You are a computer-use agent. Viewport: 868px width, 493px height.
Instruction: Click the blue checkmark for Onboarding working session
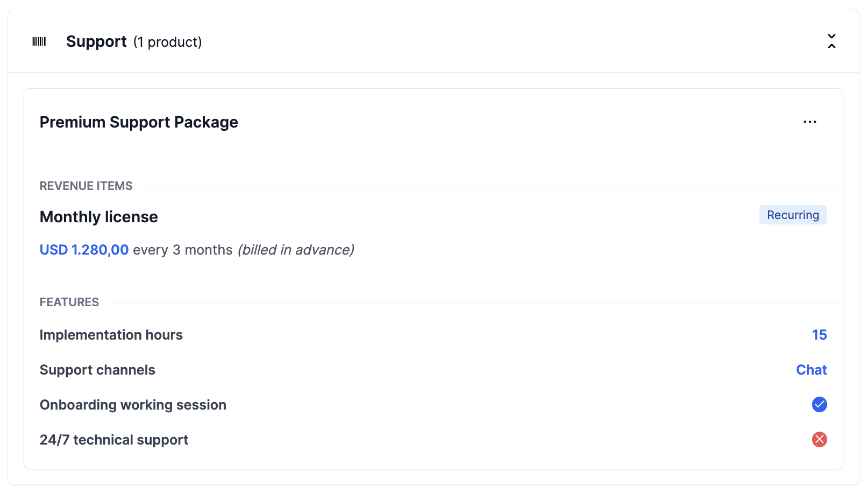[x=819, y=405]
